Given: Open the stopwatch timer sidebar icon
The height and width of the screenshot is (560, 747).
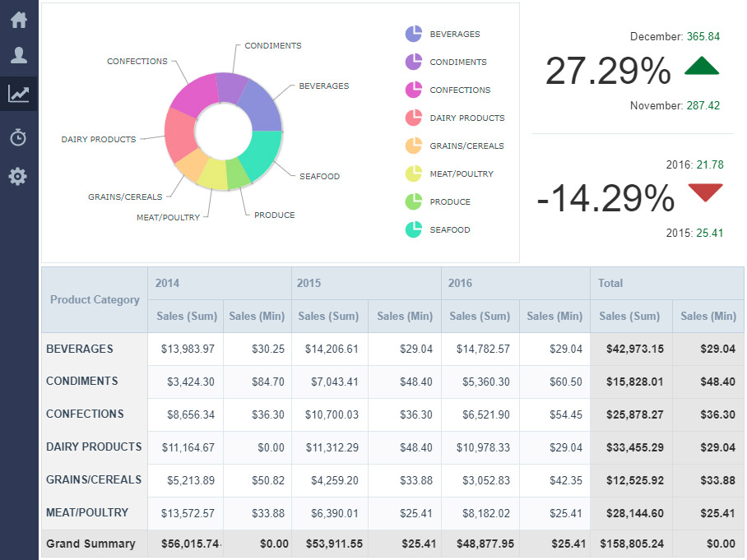Looking at the screenshot, I should tap(18, 137).
